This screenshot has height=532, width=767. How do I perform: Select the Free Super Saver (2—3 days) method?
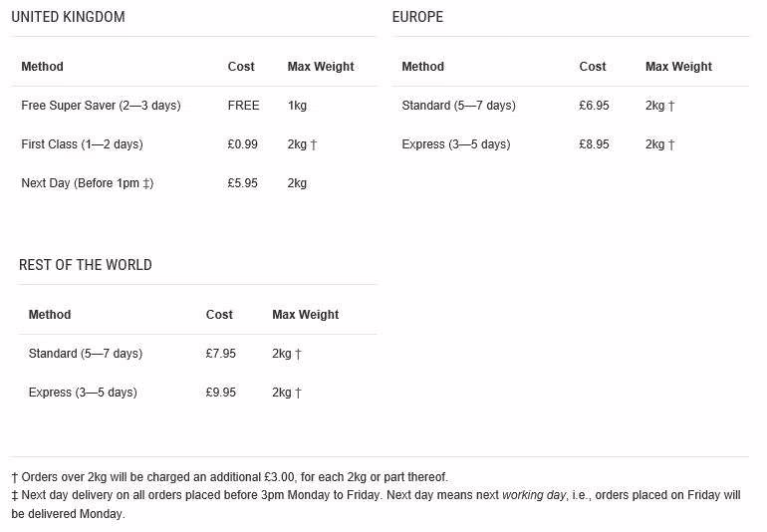coord(101,106)
